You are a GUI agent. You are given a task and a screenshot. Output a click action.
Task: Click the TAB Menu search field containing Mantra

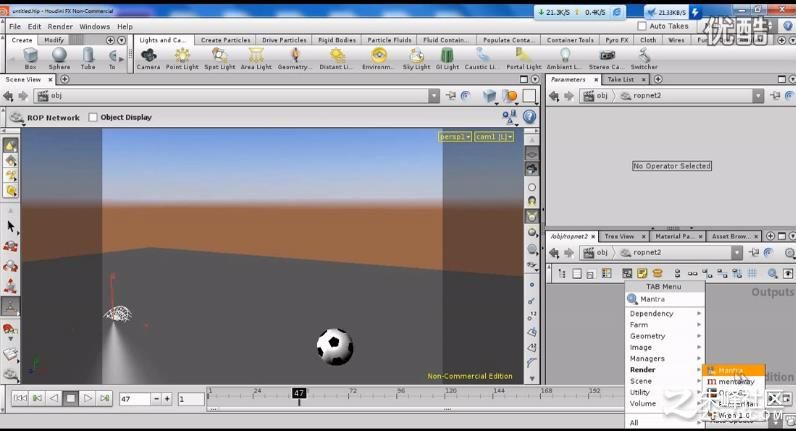point(665,300)
